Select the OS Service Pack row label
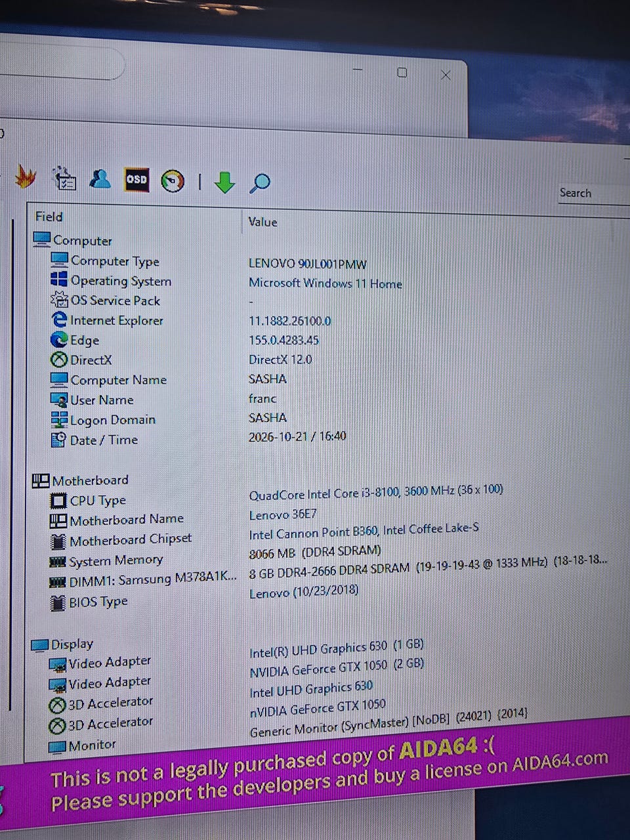Screen dimensions: 630x840 click(115, 301)
